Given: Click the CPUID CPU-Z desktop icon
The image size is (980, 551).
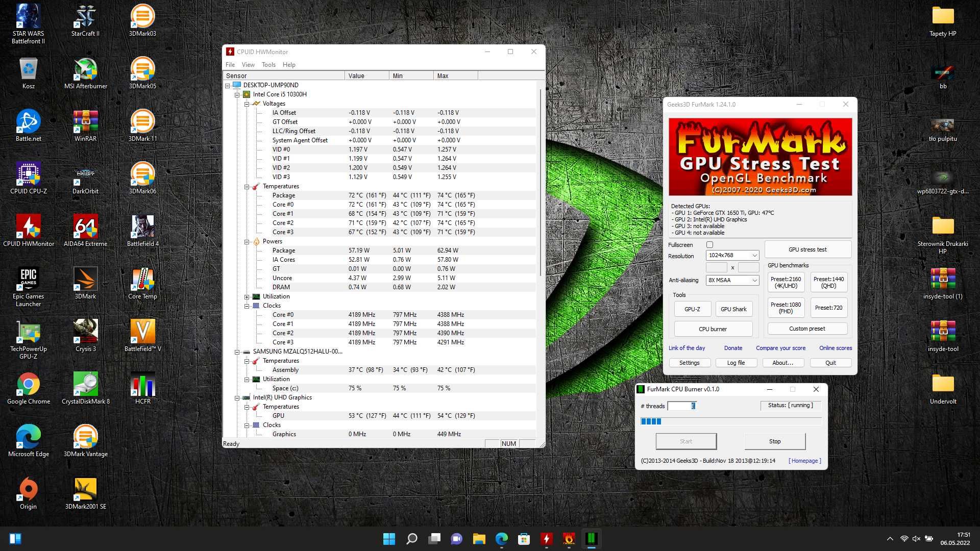Looking at the screenshot, I should coord(28,178).
